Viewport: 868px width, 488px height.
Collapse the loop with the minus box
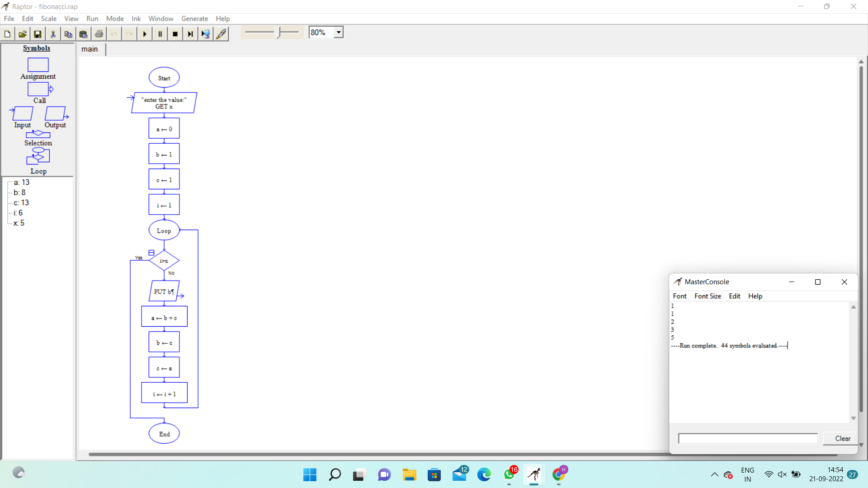[151, 253]
